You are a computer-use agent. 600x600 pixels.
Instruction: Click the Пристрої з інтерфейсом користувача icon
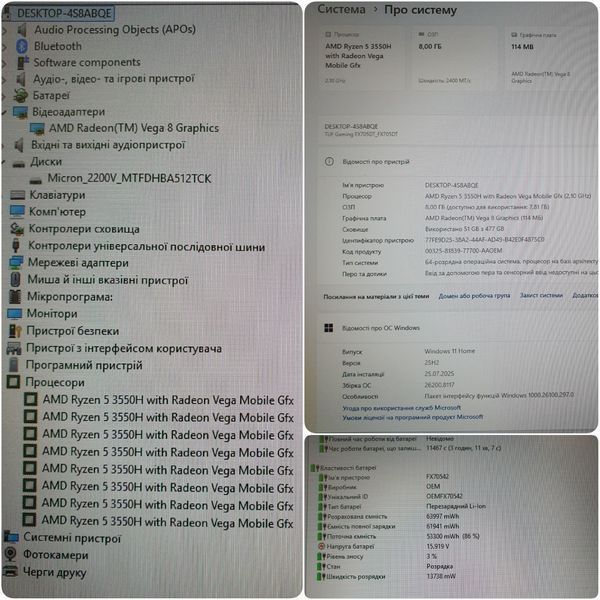click(14, 348)
